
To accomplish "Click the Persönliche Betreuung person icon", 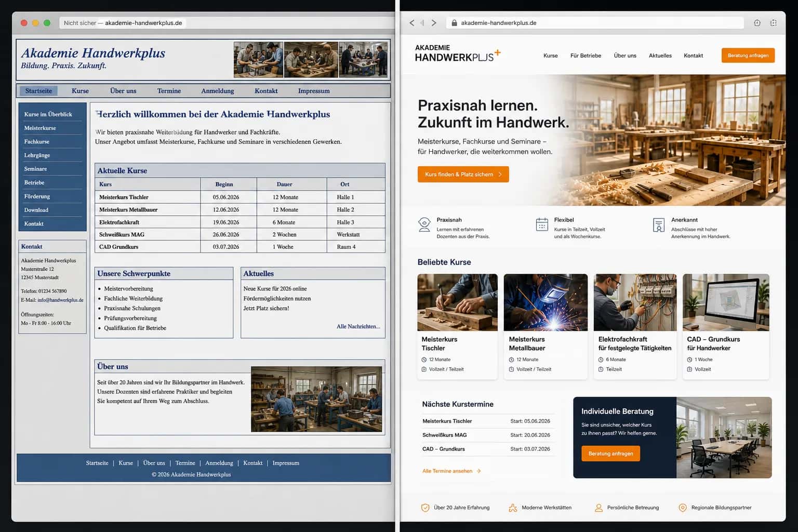I will pyautogui.click(x=598, y=508).
